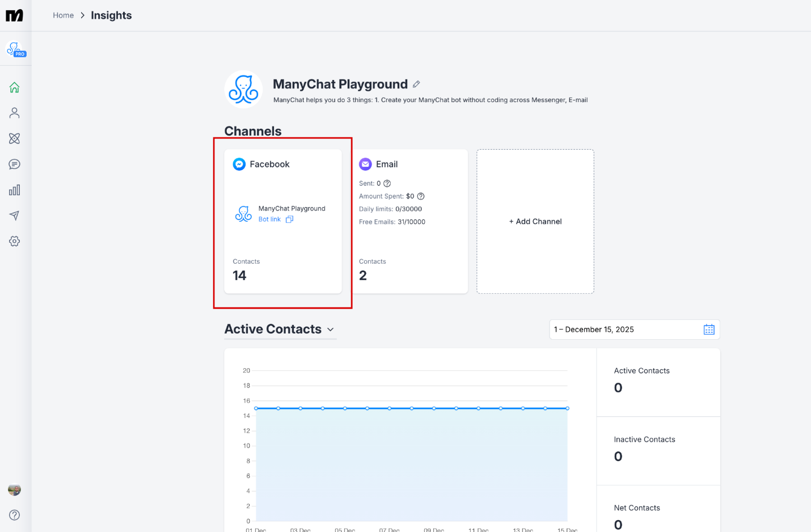The image size is (811, 532).
Task: Open Settings gear in the sidebar
Action: (x=14, y=240)
